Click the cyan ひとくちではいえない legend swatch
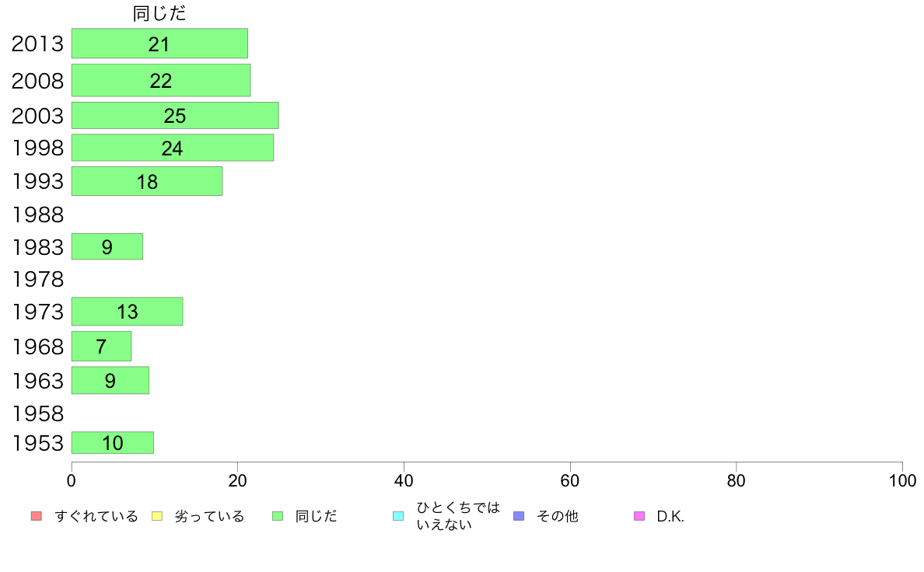The image size is (924, 572). [398, 516]
